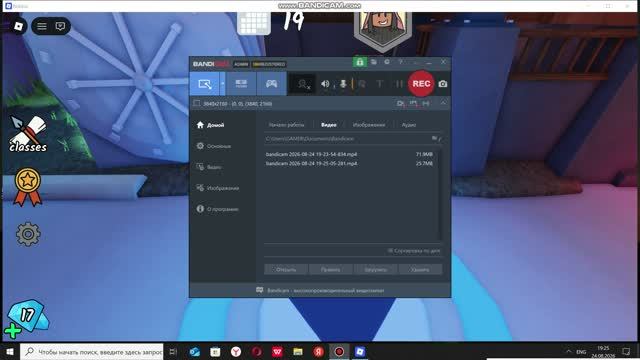Open Task View on the taskbar
This screenshot has width=640, height=360.
173,351
